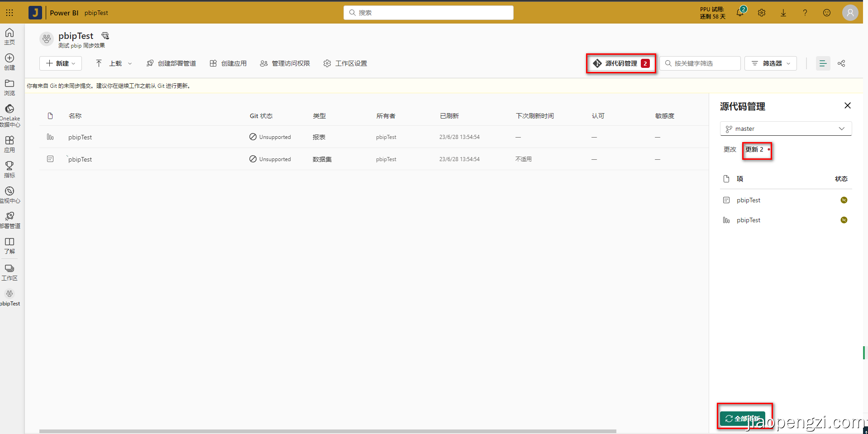Screen dimensions: 868x434
Task: Open Metrics trophy icon in sidebar
Action: 10,169
